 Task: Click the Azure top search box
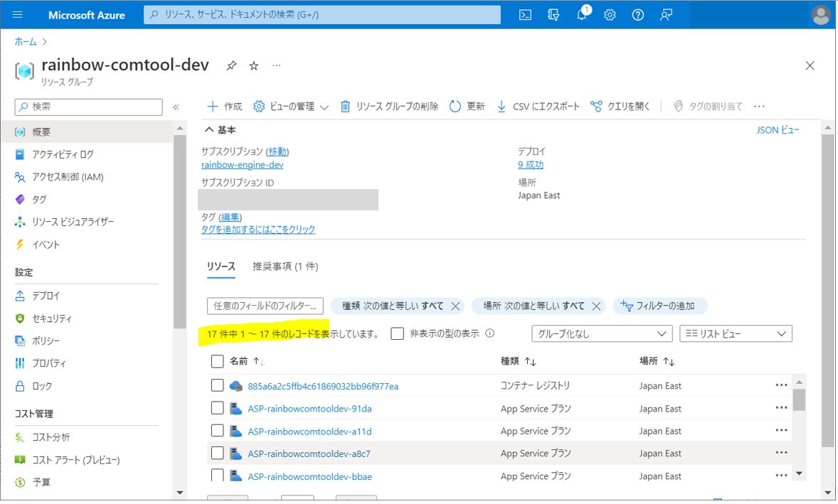coord(322,15)
